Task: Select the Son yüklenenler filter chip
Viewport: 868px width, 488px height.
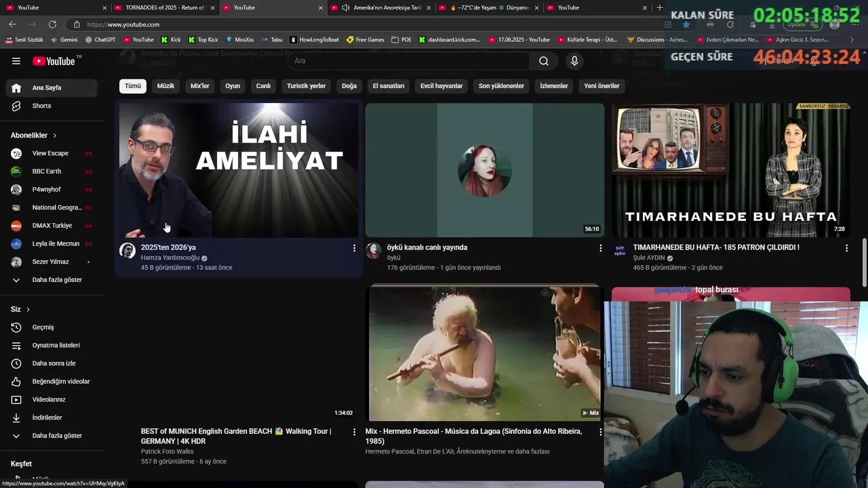Action: [501, 86]
